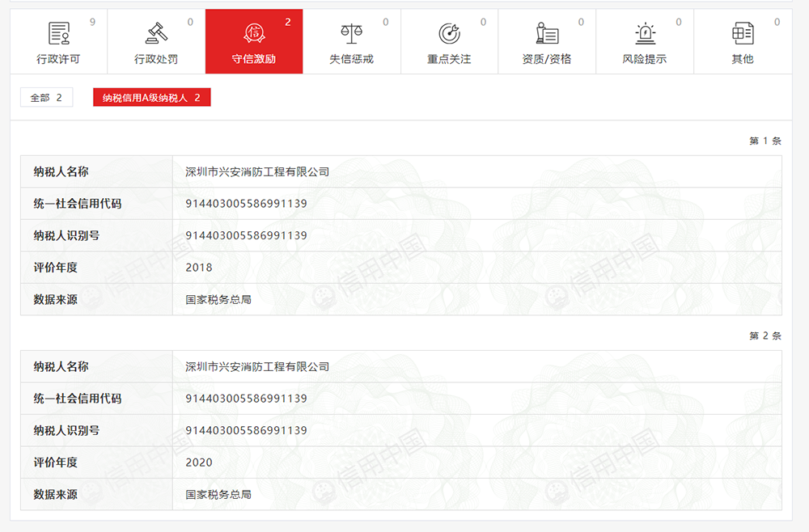
Task: Click company name in the first record
Action: (x=257, y=172)
